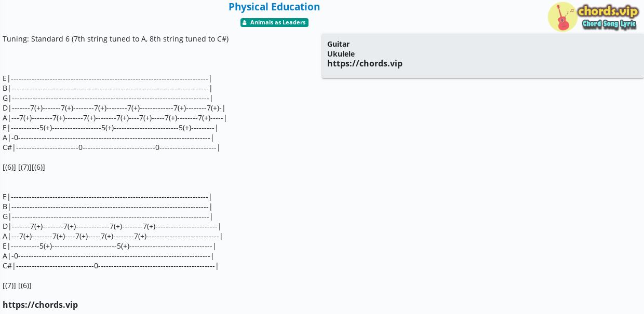The height and width of the screenshot is (314, 644).
Task: Click the person icon in the artist badge
Action: [x=245, y=23]
